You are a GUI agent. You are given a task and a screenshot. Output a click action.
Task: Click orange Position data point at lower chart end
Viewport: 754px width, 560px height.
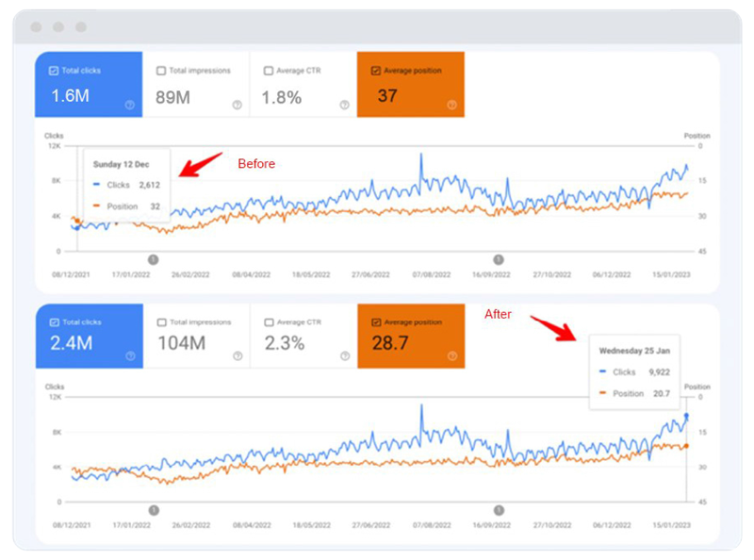pyautogui.click(x=686, y=446)
